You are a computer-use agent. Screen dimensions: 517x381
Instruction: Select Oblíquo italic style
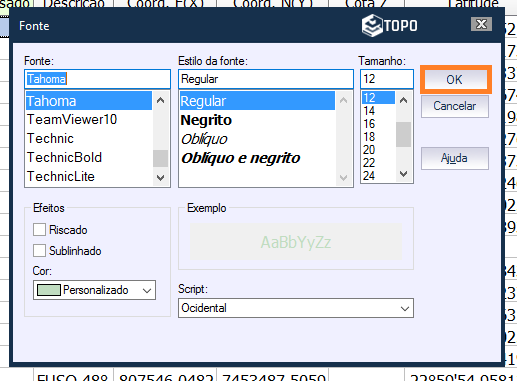pyautogui.click(x=257, y=139)
